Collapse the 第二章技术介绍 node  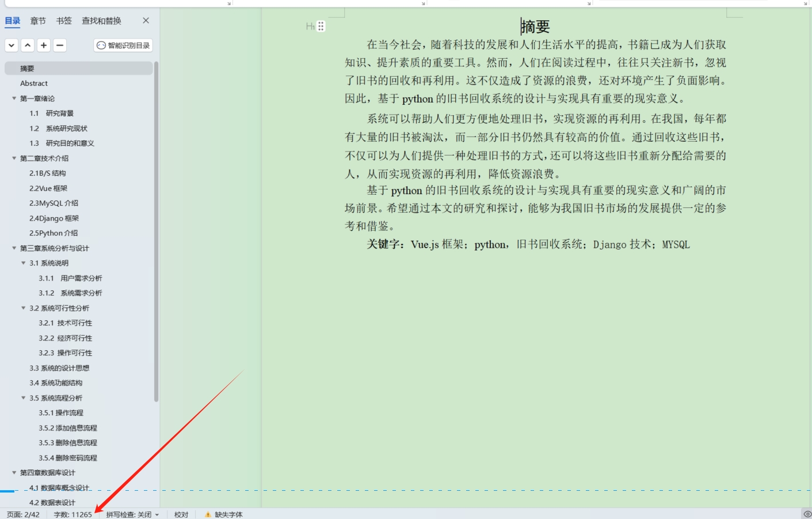pyautogui.click(x=14, y=158)
